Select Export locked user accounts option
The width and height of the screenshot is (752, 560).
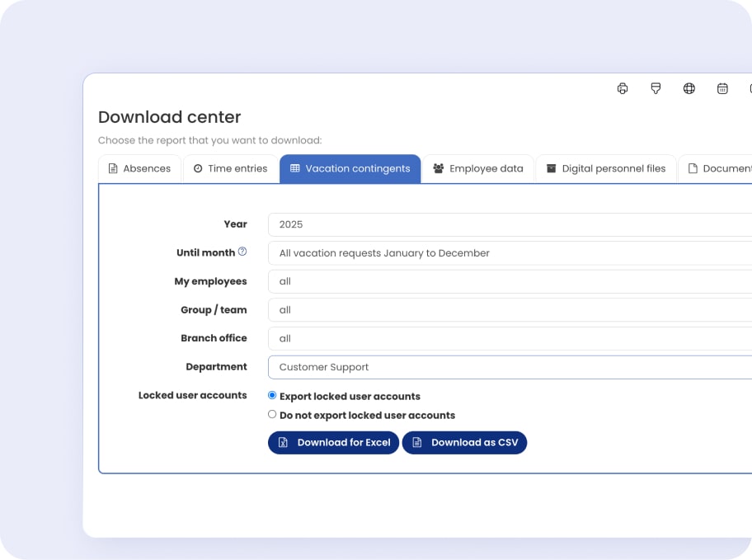tap(272, 395)
